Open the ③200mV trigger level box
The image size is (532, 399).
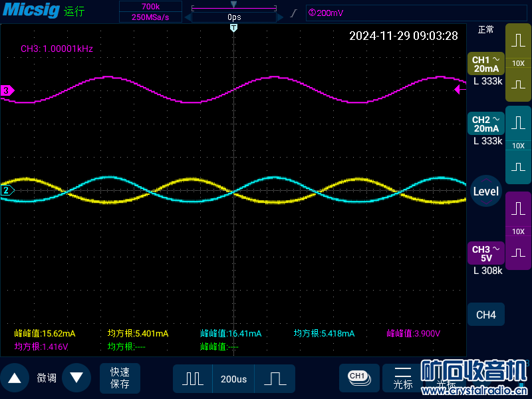pos(416,13)
